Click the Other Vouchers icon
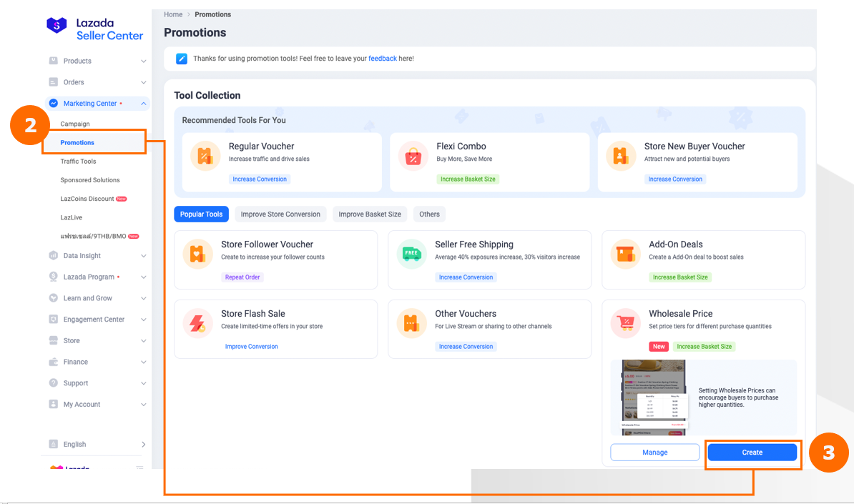Screen dimensions: 854x504 tap(411, 323)
